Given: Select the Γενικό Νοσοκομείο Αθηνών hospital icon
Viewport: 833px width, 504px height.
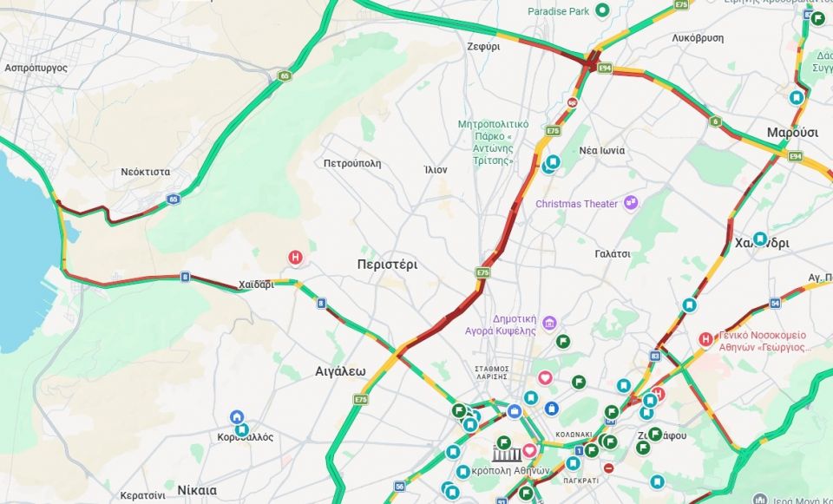Looking at the screenshot, I should pos(705,339).
